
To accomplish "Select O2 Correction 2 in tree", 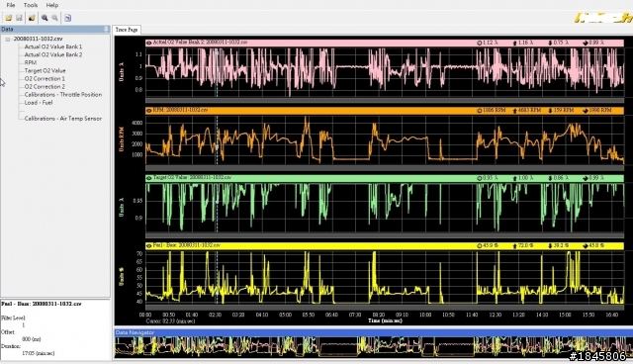I will point(45,87).
